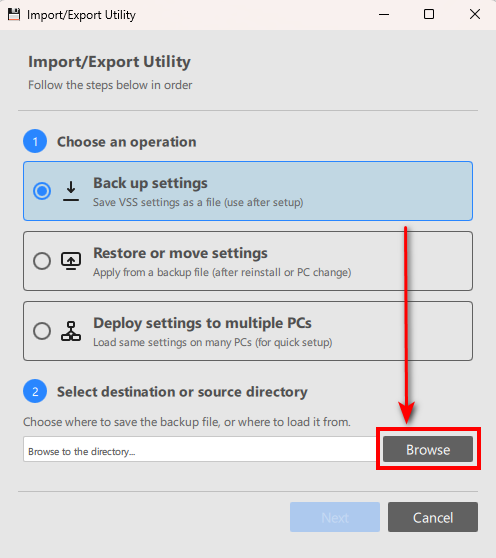This screenshot has height=558, width=496.
Task: Click the download arrow icon for Back up settings
Action: 71,191
